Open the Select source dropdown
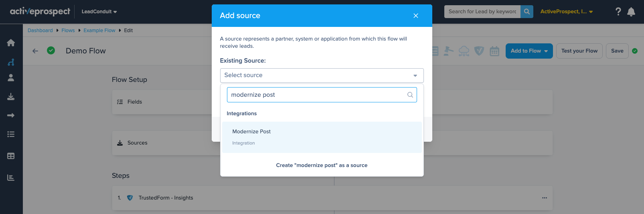Screen dimensions: 644x214 coord(322,75)
